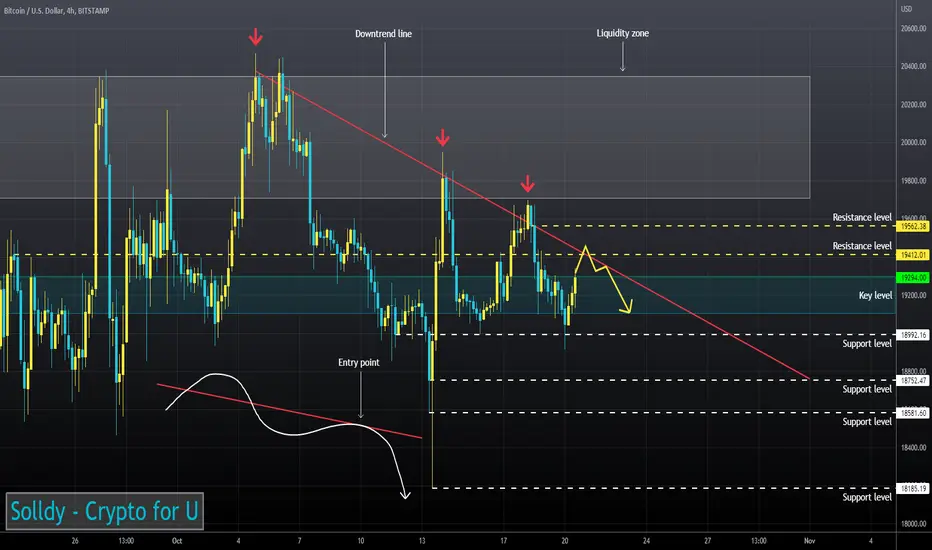
Task: Open the USD currency label on price axis
Action: 906,9
